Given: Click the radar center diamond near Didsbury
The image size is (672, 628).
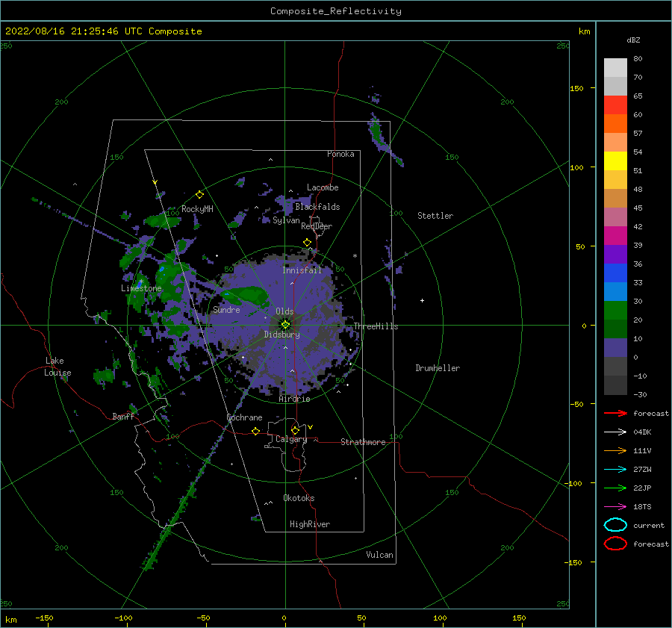Looking at the screenshot, I should [x=285, y=325].
